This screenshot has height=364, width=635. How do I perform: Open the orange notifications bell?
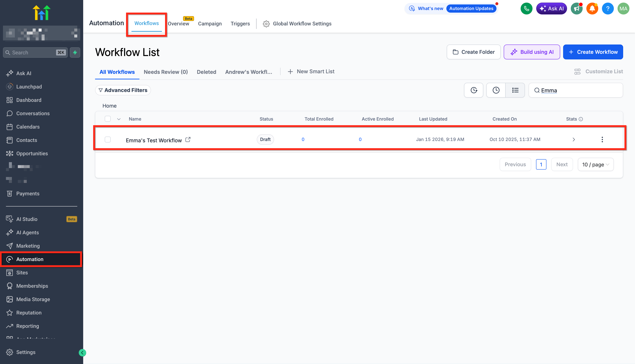pyautogui.click(x=592, y=9)
